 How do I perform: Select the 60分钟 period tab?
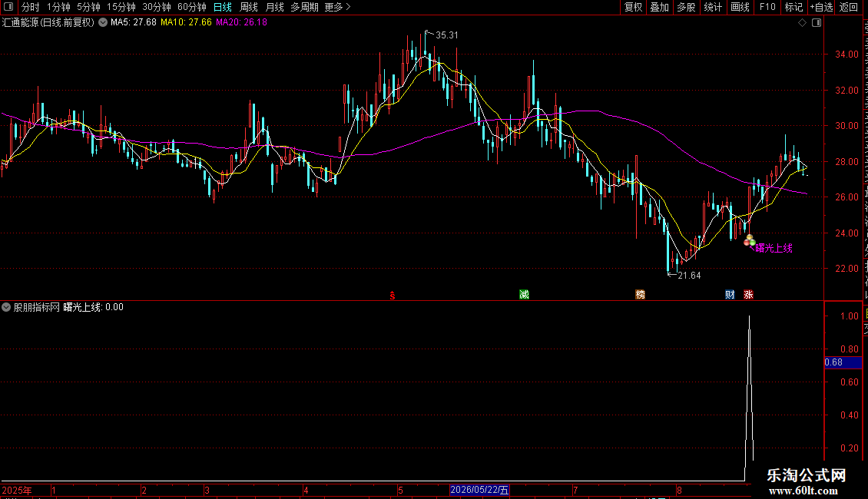[x=191, y=7]
